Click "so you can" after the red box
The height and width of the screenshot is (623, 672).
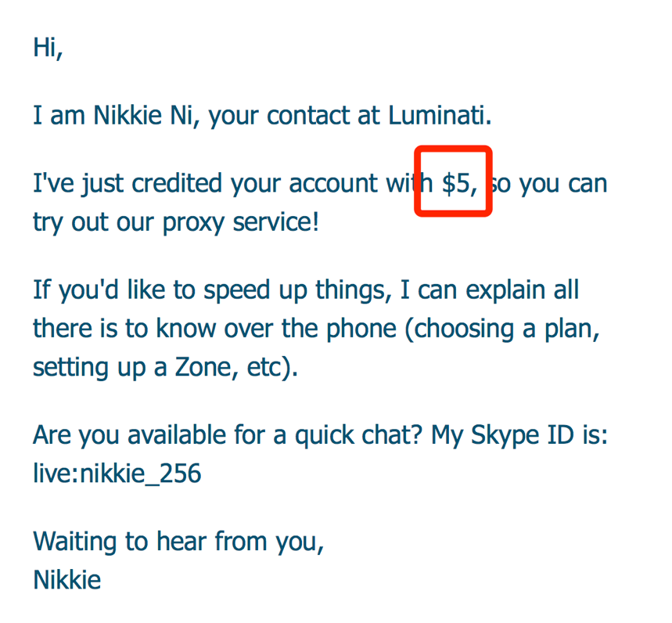tap(548, 185)
